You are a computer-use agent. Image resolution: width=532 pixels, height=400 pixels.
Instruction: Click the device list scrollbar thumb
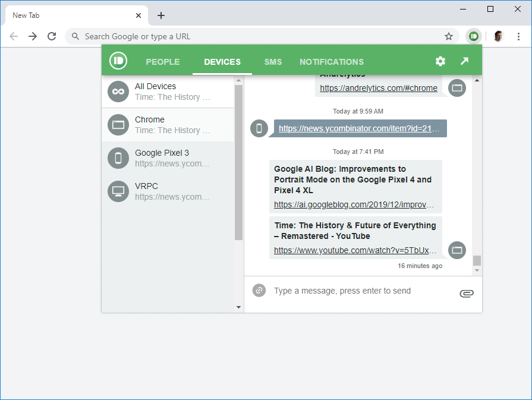pos(238,162)
